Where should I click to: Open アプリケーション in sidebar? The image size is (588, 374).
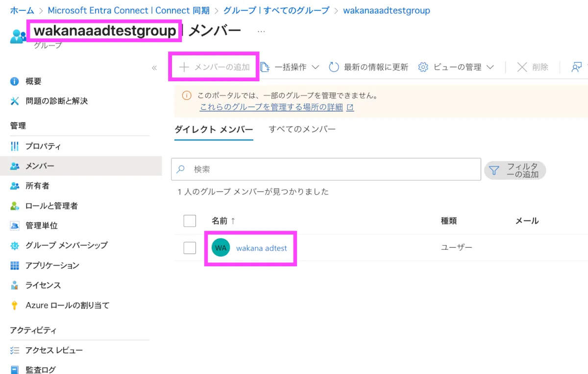point(52,265)
